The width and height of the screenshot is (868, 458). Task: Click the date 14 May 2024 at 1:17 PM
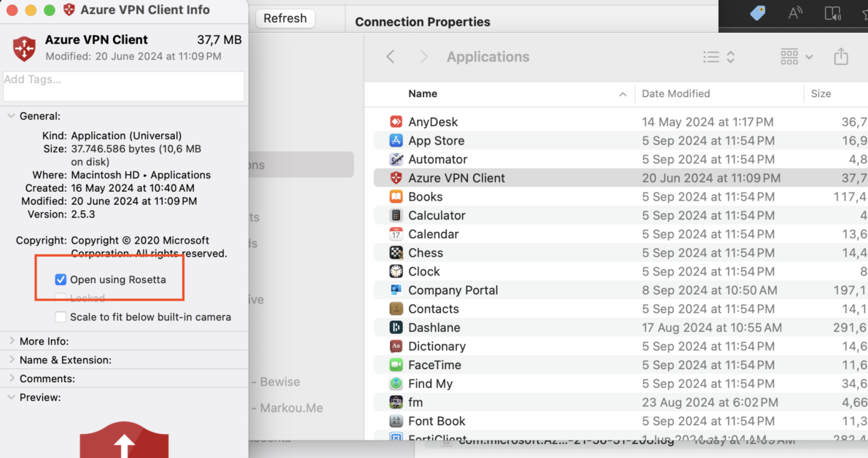coord(708,122)
